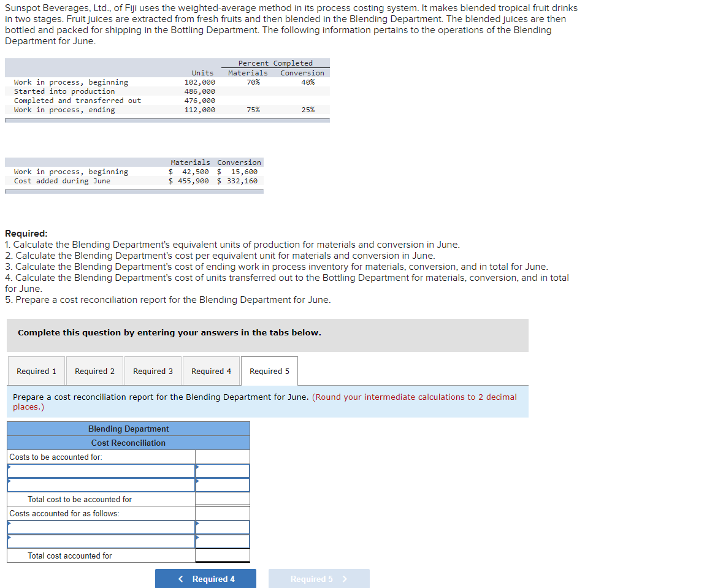Click the amount cell beside the second cost row
This screenshot has width=715, height=588.
(x=222, y=485)
